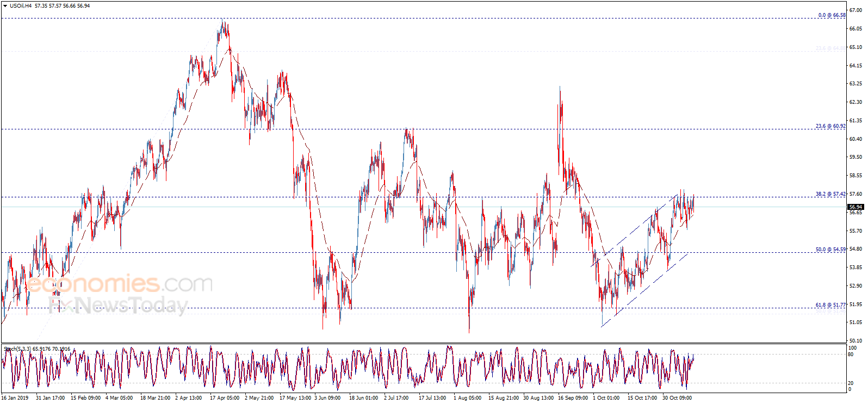Click the 15 Aug 21:00 date label
This screenshot has width=868, height=404.
tap(503, 398)
